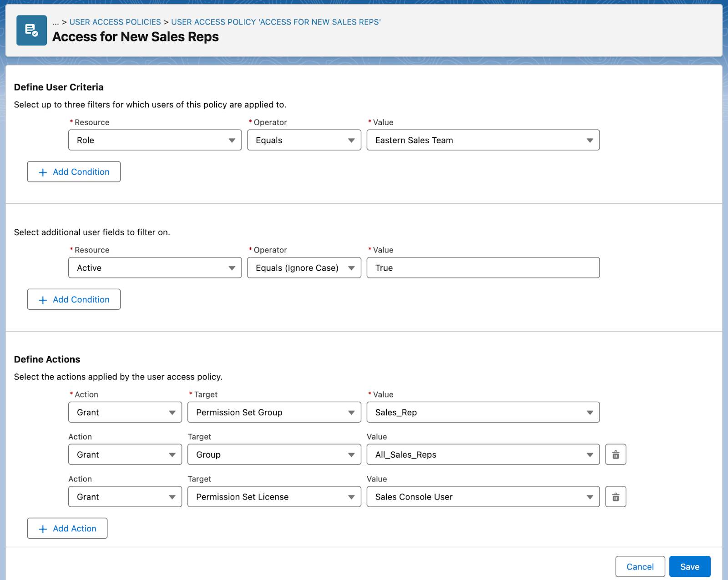
Task: Delete the All_Sales_Reps action row
Action: pyautogui.click(x=616, y=454)
